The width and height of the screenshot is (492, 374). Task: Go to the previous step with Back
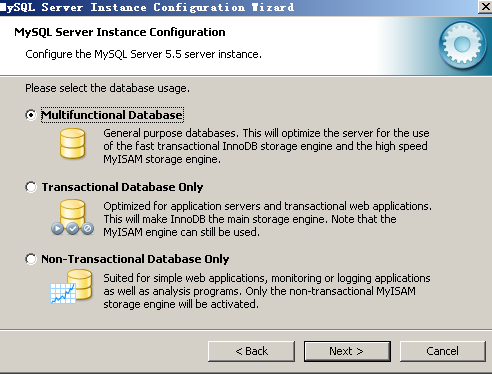(x=251, y=351)
